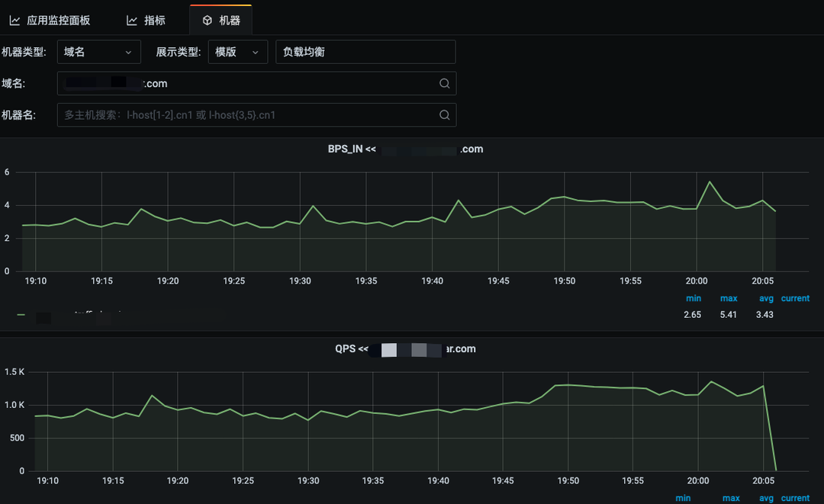The height and width of the screenshot is (504, 824).
Task: Click the BPS_IN avg value 3.43
Action: (764, 314)
